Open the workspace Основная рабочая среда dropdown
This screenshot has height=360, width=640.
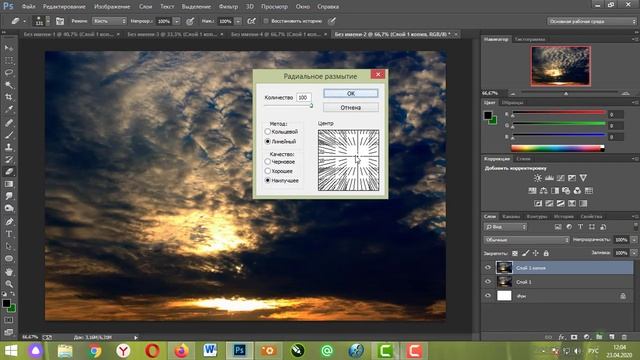click(592, 21)
